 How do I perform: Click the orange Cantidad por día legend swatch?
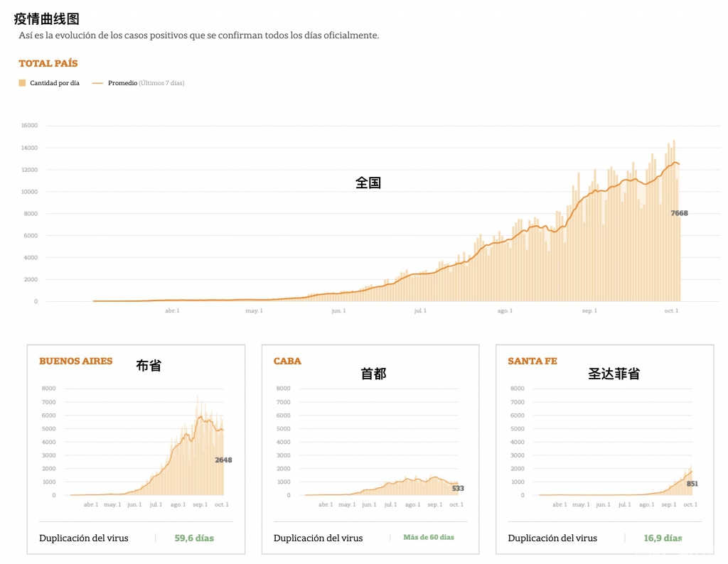coord(22,83)
